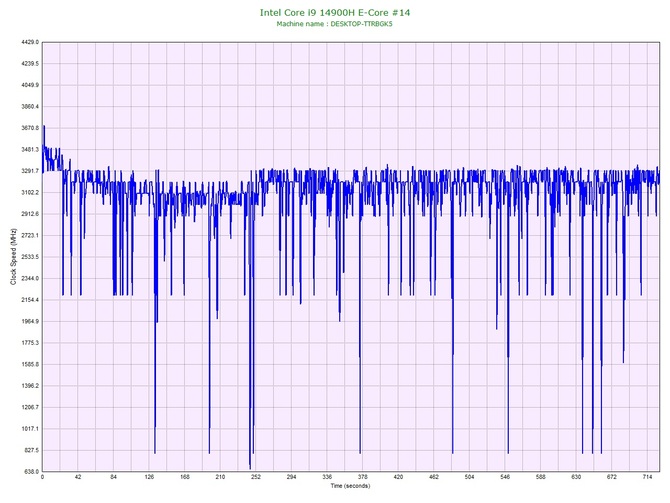The width and height of the screenshot is (670, 503).
Task: Click the 3291.7 y-axis value
Action: coord(30,171)
